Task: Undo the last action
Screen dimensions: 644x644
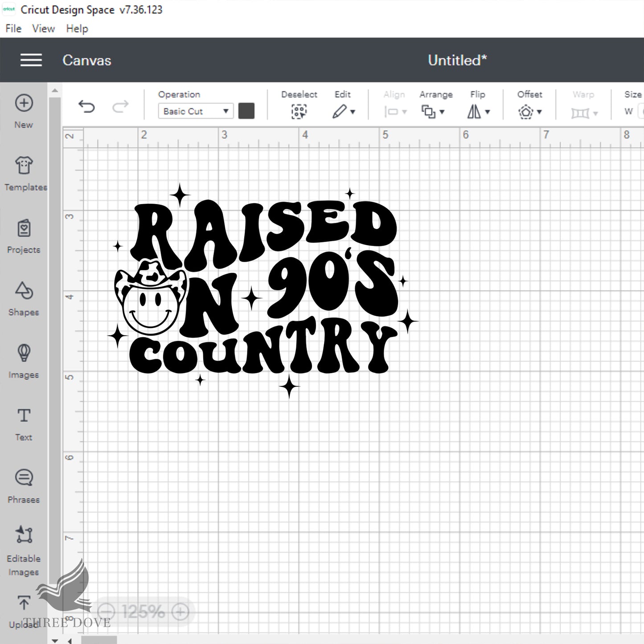Action: [x=86, y=107]
